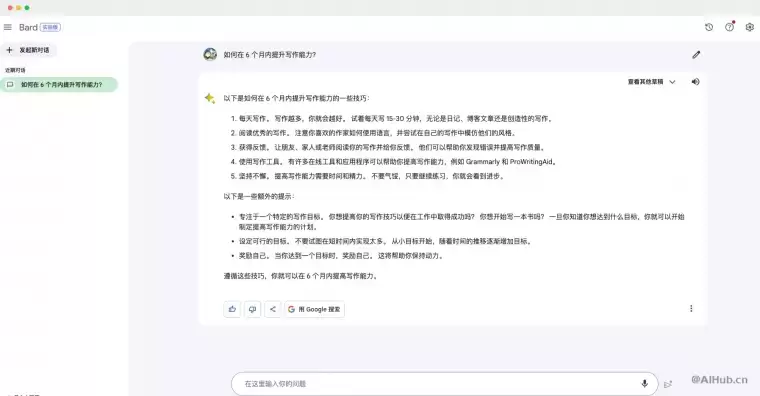Image resolution: width=760 pixels, height=396 pixels.
Task: Click the 近期对话 sidebar heading
Action: pyautogui.click(x=15, y=70)
